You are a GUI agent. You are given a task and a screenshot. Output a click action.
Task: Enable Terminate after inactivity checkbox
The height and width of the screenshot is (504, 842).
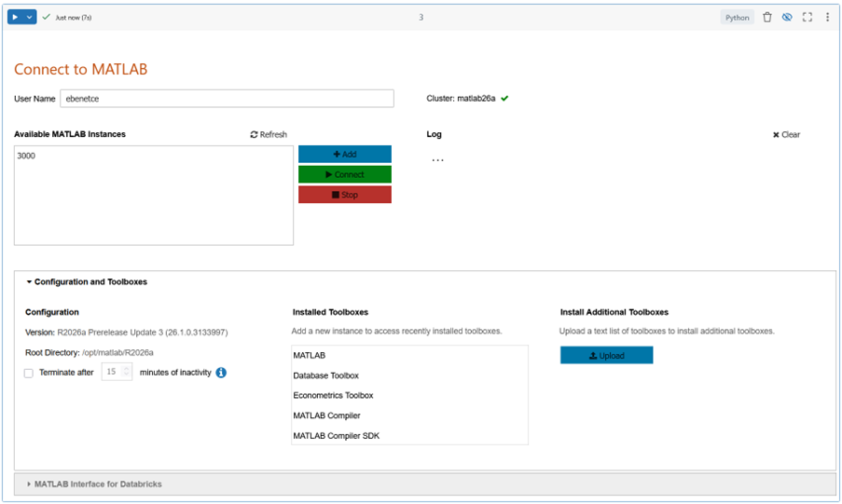point(29,373)
